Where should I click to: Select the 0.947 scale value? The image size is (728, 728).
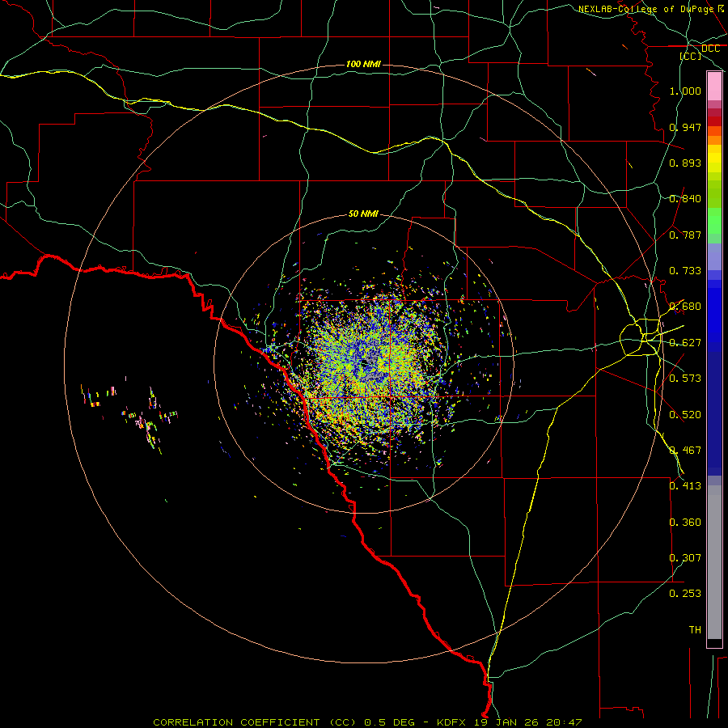click(x=685, y=127)
